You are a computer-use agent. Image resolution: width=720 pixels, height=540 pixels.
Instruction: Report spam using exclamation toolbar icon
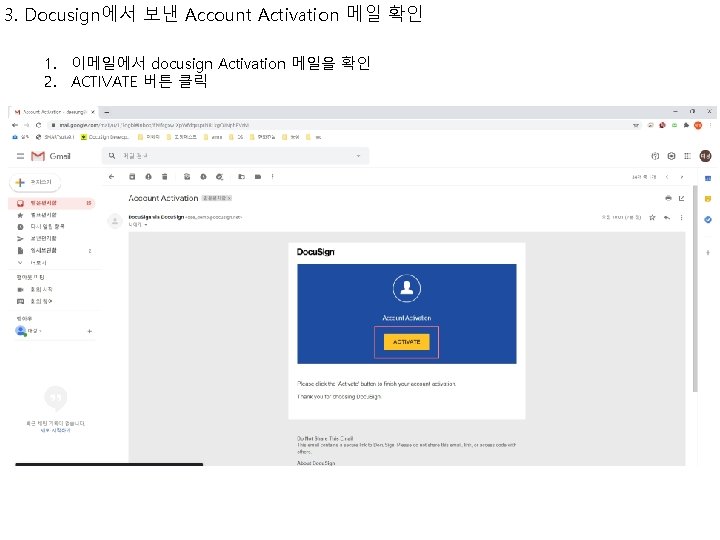[148, 176]
